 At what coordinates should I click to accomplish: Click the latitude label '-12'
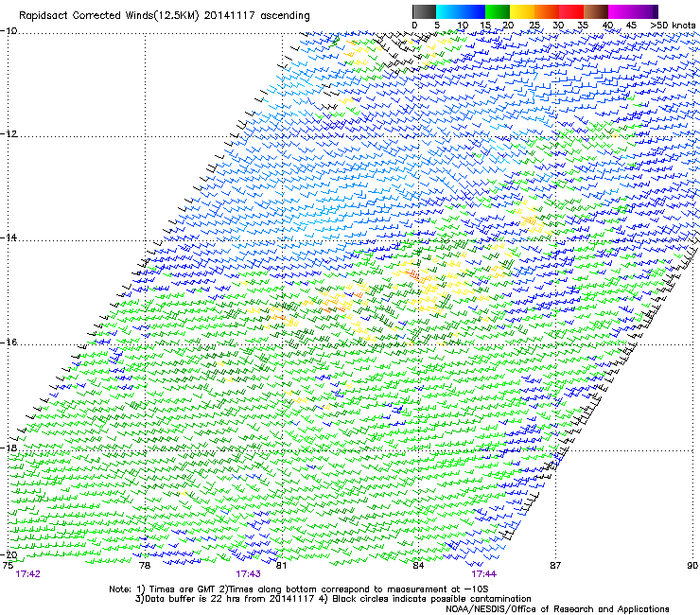tap(8, 133)
